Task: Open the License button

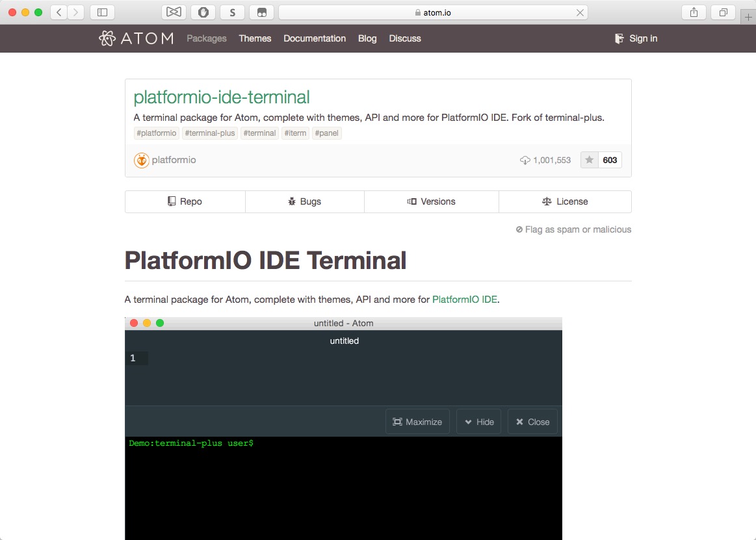Action: [x=565, y=201]
